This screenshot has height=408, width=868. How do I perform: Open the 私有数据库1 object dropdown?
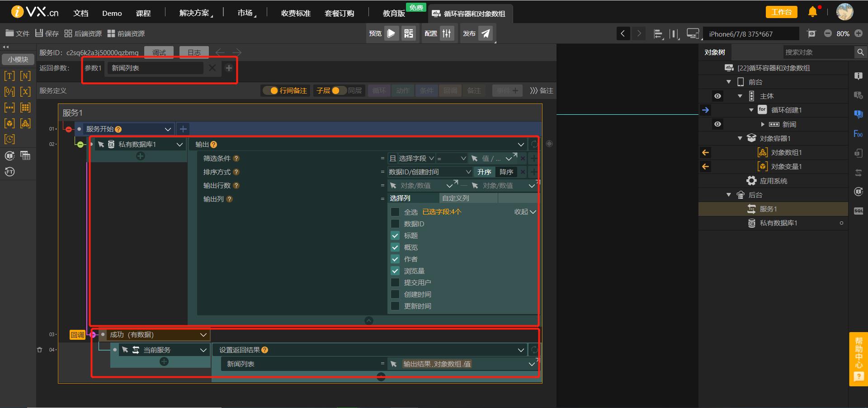click(179, 145)
